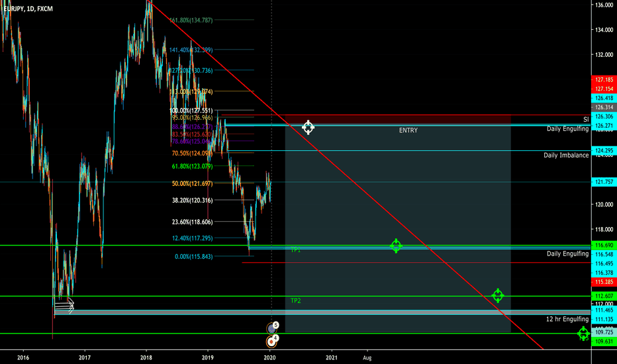617x364 pixels.
Task: Select the green target marker near TP2 line
Action: tap(498, 295)
